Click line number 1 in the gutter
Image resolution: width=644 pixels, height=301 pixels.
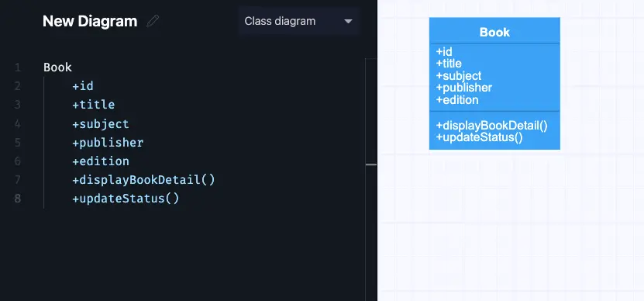[x=18, y=67]
